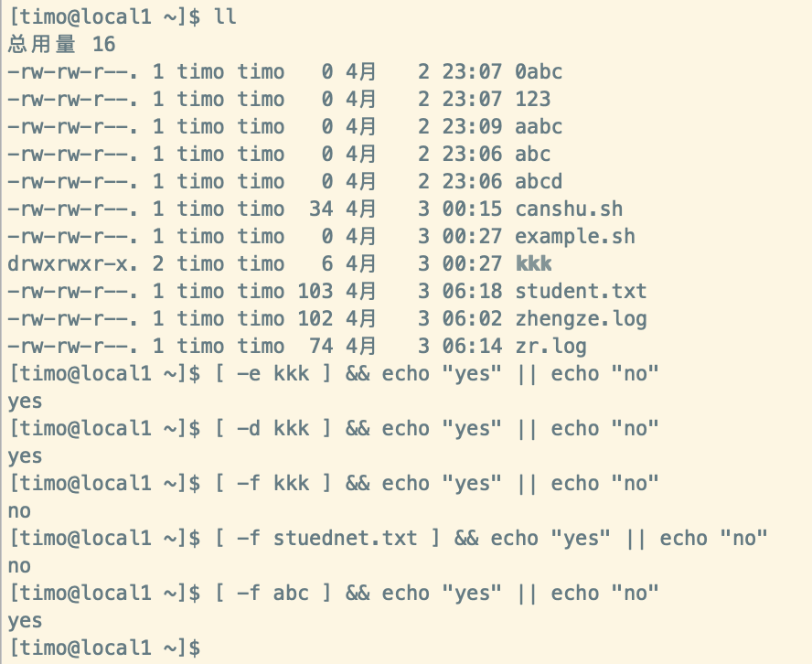Viewport: 812px width, 664px height.
Task: Click stuednet.txt in the test command
Action: pos(346,538)
